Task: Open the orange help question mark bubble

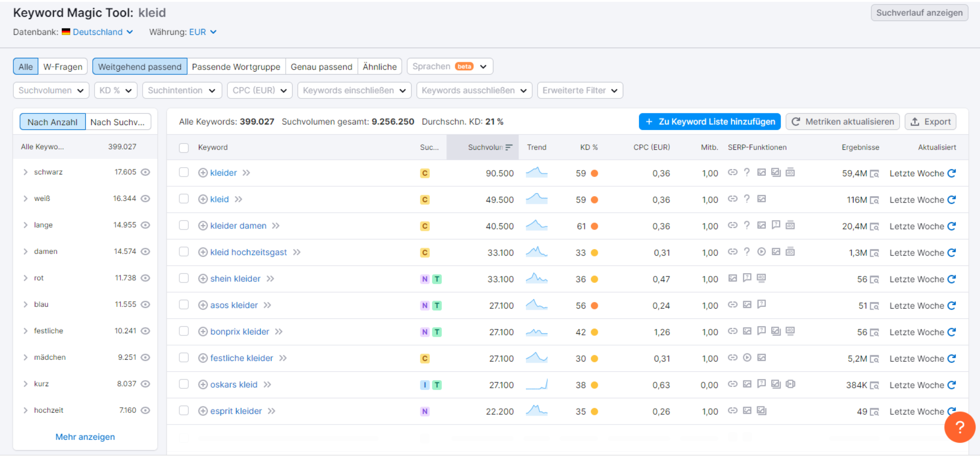Action: click(x=960, y=427)
